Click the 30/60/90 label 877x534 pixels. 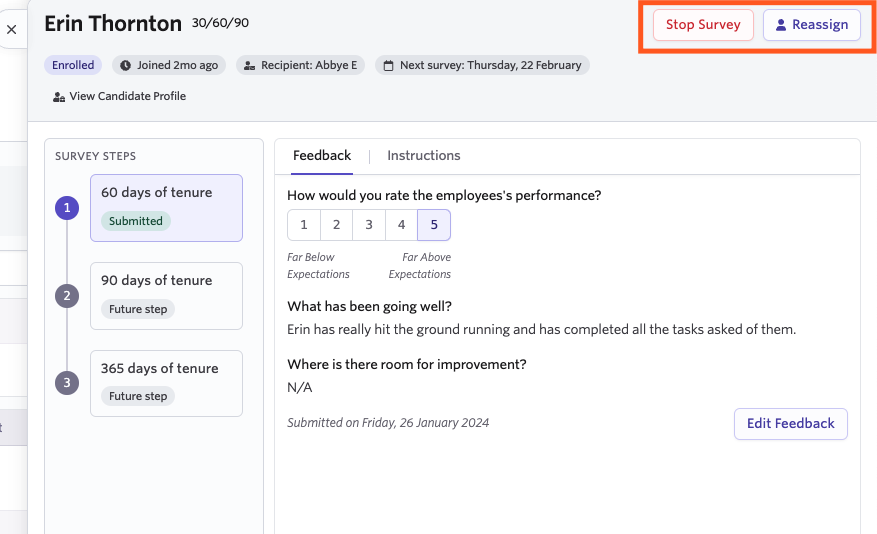point(220,23)
